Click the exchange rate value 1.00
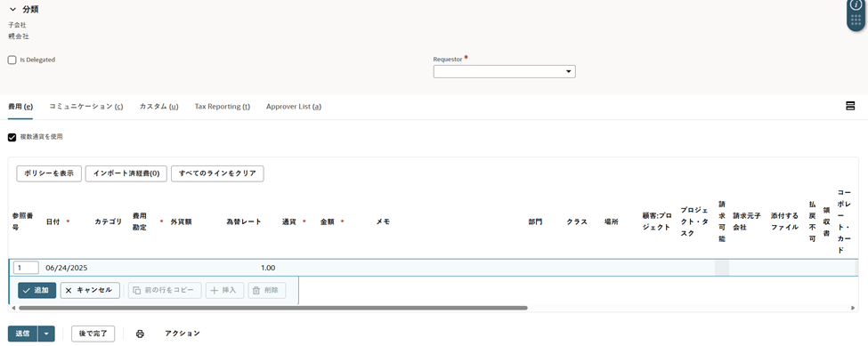868x346 pixels. [268, 268]
